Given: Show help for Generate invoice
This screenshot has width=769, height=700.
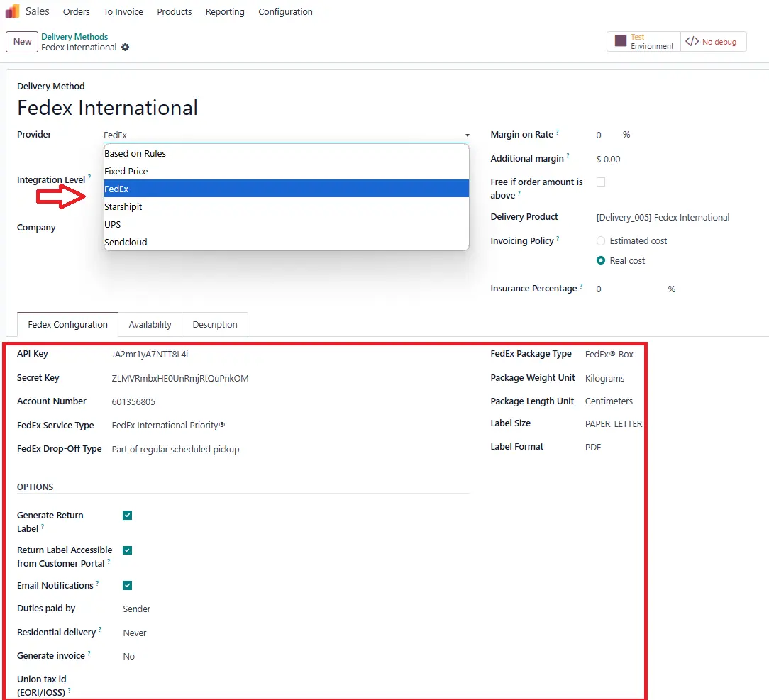Looking at the screenshot, I should pyautogui.click(x=89, y=653).
